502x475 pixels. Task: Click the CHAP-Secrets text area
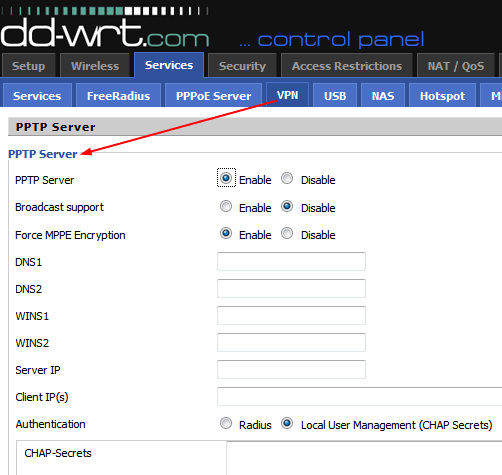(364, 458)
